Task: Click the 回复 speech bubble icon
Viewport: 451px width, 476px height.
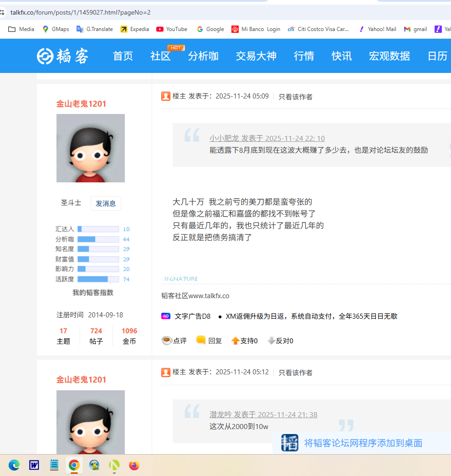Action: point(201,340)
